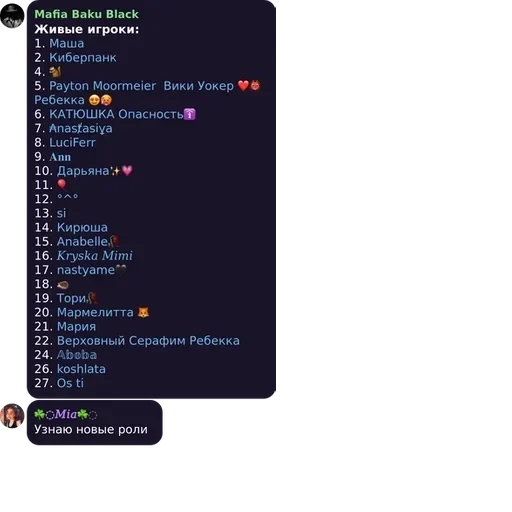Select the balloon emoji player number 11
The height and width of the screenshot is (512, 512).
tap(62, 184)
